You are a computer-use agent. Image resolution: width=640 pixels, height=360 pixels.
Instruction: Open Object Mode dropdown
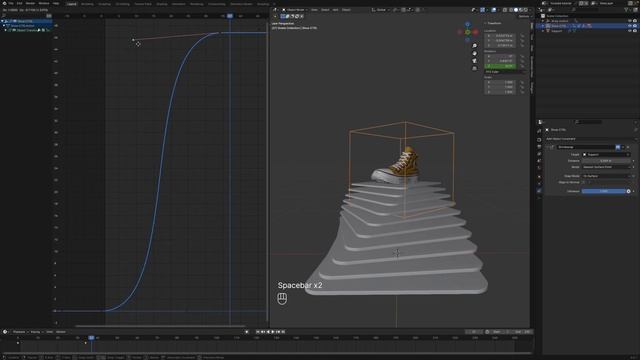pyautogui.click(x=296, y=10)
